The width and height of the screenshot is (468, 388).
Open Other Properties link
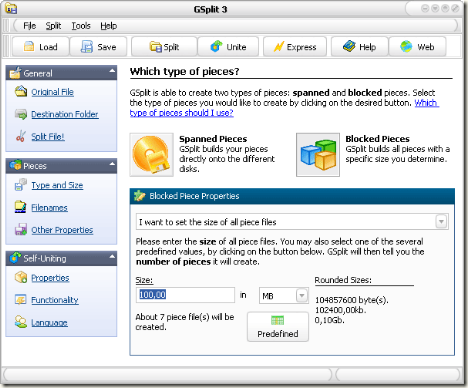click(62, 230)
